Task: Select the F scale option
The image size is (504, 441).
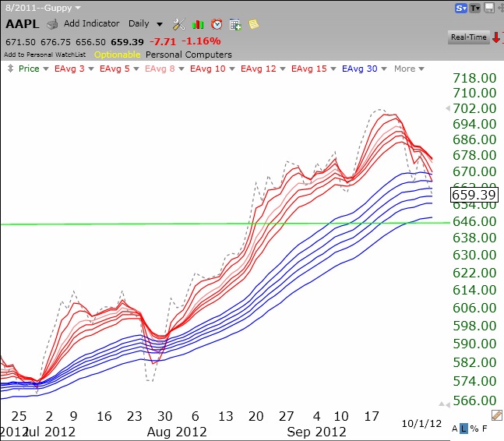Action: (x=485, y=429)
